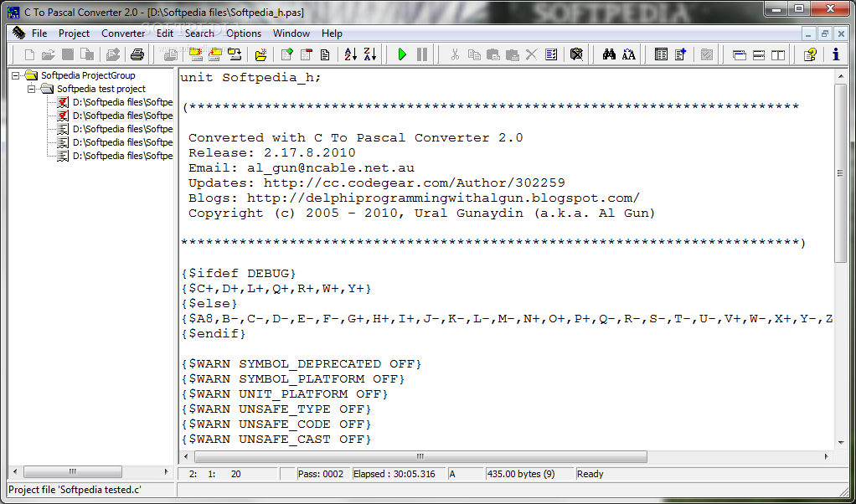856x504 pixels.
Task: Click the project tree horizontal scrollbar right arrow
Action: click(167, 472)
